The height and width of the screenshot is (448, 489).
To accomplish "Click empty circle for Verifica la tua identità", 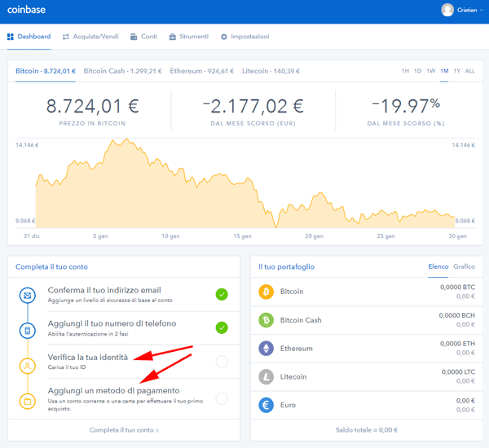I will click(222, 362).
